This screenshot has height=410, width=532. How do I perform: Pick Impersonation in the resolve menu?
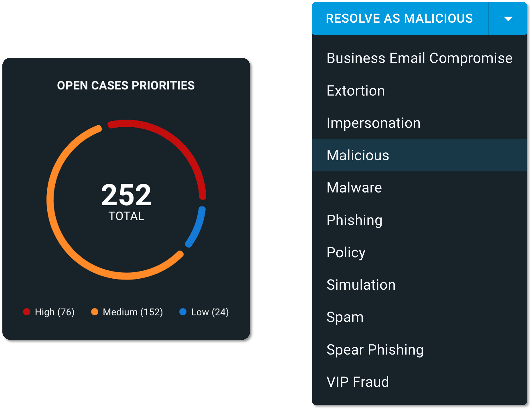click(419, 123)
